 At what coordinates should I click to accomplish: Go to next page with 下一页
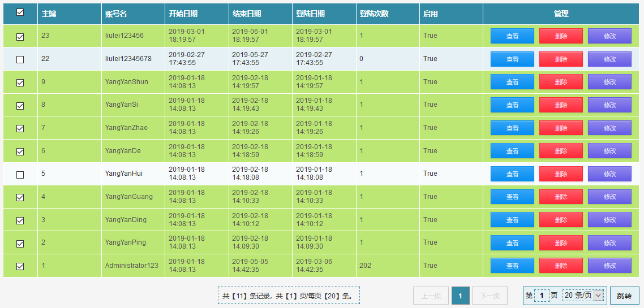pyautogui.click(x=490, y=296)
